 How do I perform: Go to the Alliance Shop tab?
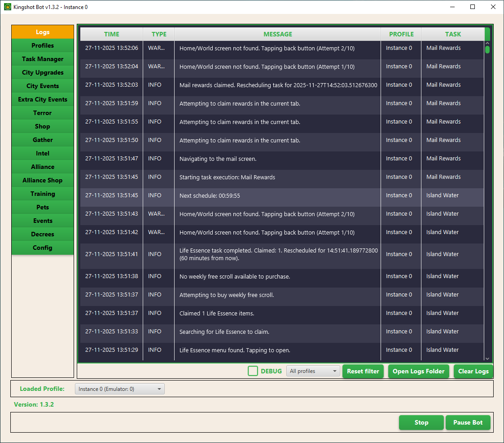pos(43,180)
